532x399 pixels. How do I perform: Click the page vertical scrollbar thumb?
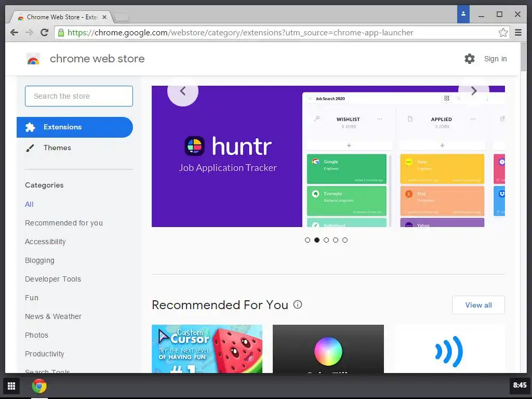[x=524, y=57]
